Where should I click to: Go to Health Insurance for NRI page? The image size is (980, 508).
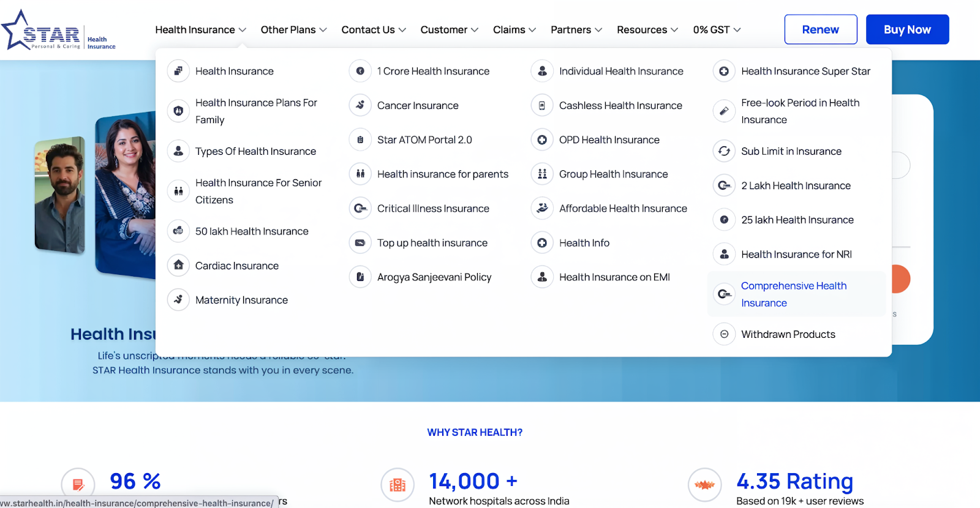(x=796, y=254)
